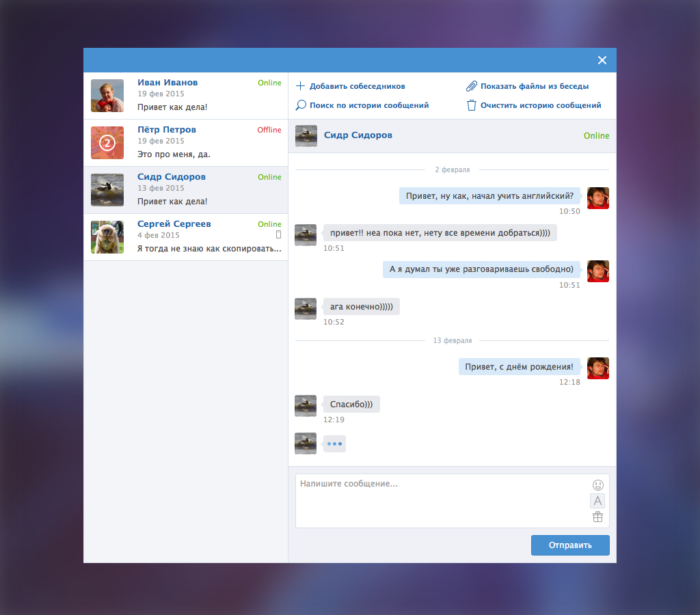700x615 pixels.
Task: Click avatar next to 'Привет, с днём рождения!'
Action: point(598,368)
